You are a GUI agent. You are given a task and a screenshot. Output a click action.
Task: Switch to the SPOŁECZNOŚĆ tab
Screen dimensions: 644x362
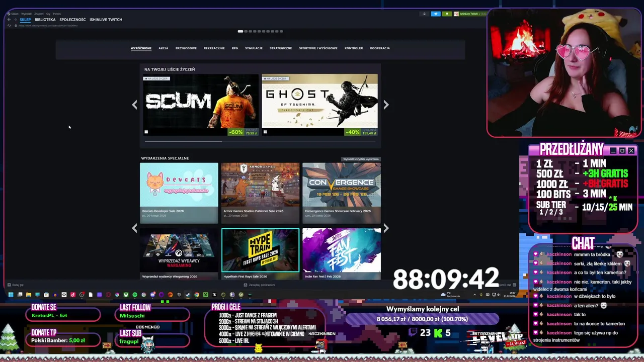point(72,20)
